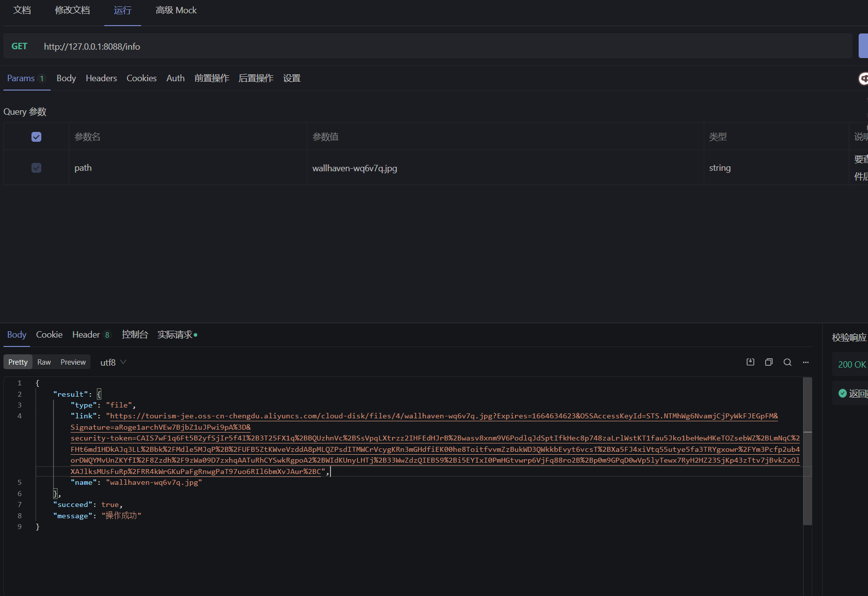Copy the response body content
Image resolution: width=868 pixels, height=596 pixels.
click(x=769, y=362)
